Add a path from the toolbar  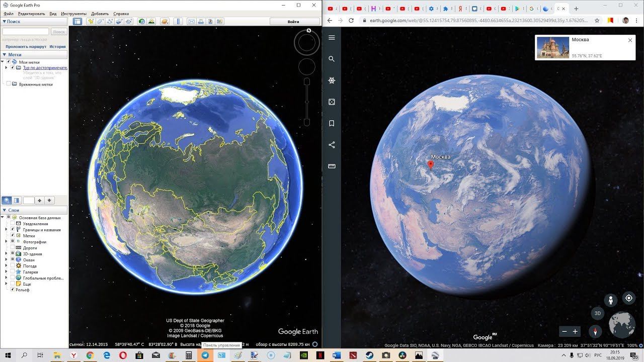point(109,22)
